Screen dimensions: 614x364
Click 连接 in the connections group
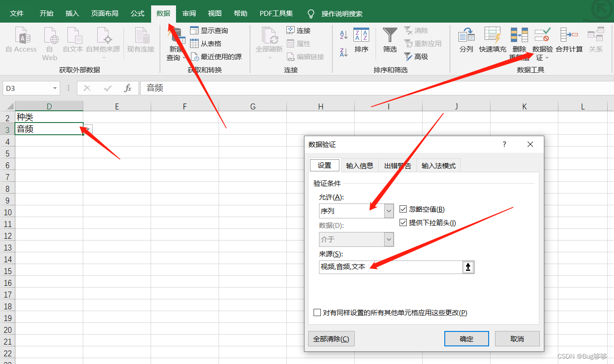coord(299,31)
